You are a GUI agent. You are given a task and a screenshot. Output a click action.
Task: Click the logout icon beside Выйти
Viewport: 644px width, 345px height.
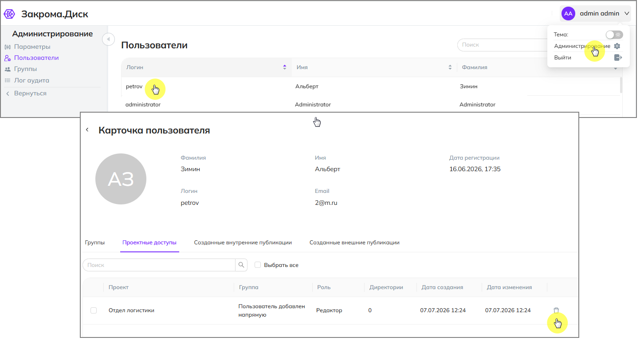[x=618, y=58]
